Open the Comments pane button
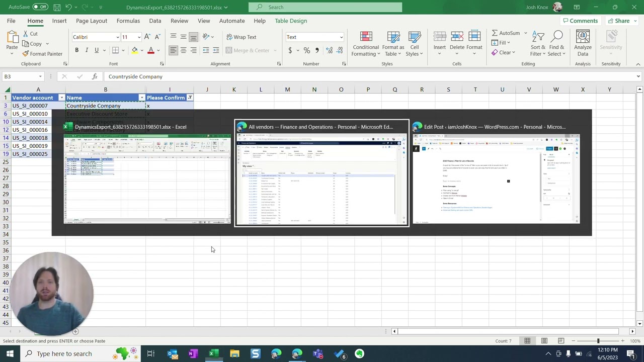 point(580,21)
